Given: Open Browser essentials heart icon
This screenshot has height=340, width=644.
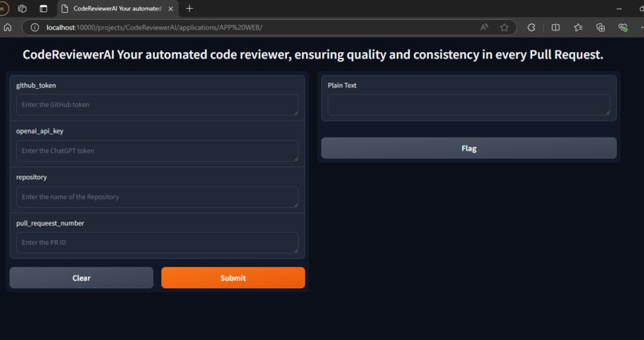Looking at the screenshot, I should tap(622, 27).
